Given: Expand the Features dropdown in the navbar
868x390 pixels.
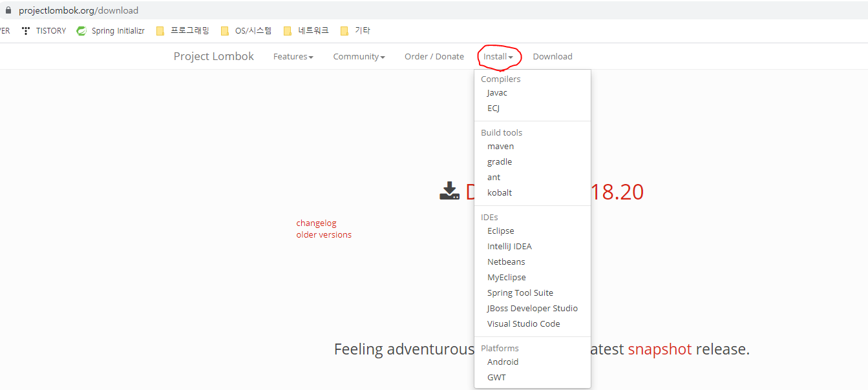Looking at the screenshot, I should point(293,57).
